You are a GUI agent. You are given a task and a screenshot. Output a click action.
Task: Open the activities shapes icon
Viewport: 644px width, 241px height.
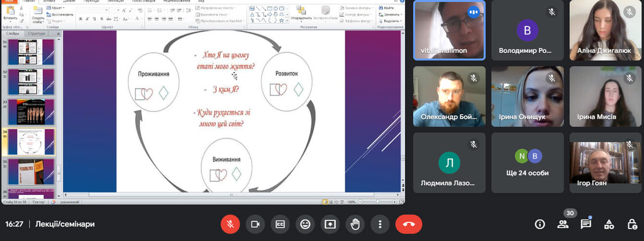tap(609, 224)
